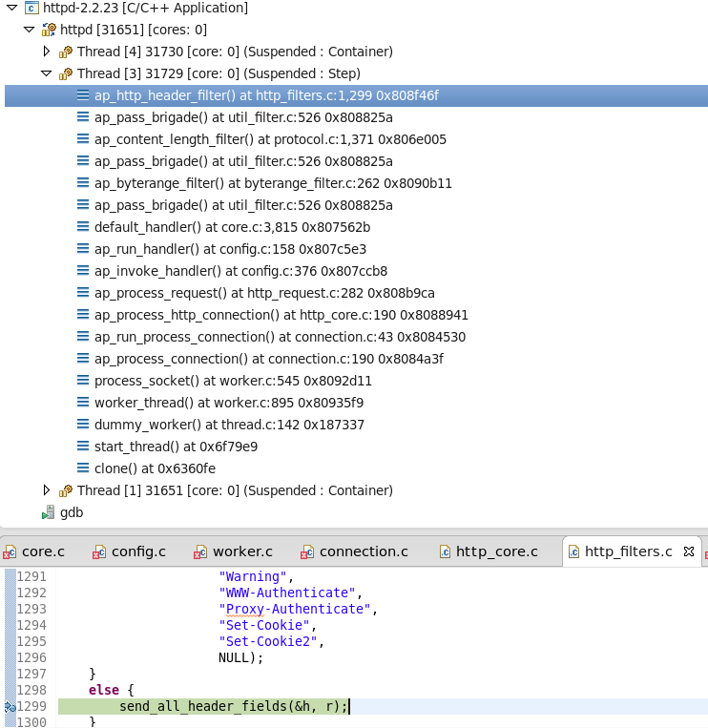Select ap_byterange_filter() stack frame
The width and height of the screenshot is (708, 728).
[273, 183]
